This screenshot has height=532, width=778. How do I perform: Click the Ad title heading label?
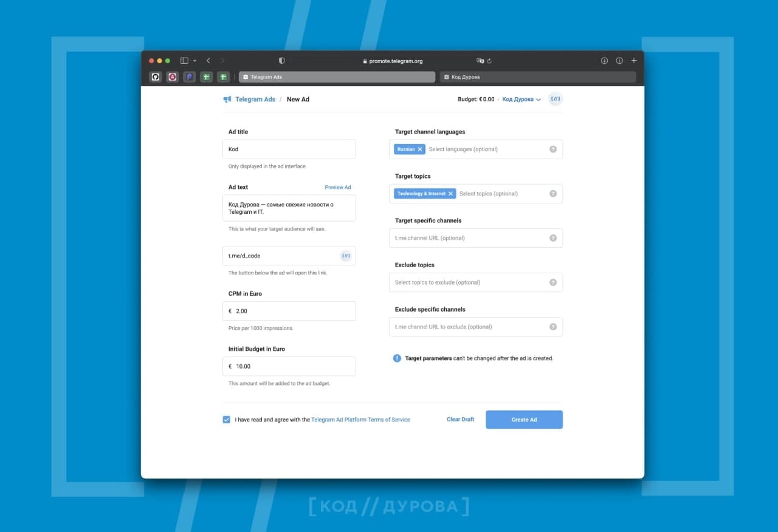238,132
